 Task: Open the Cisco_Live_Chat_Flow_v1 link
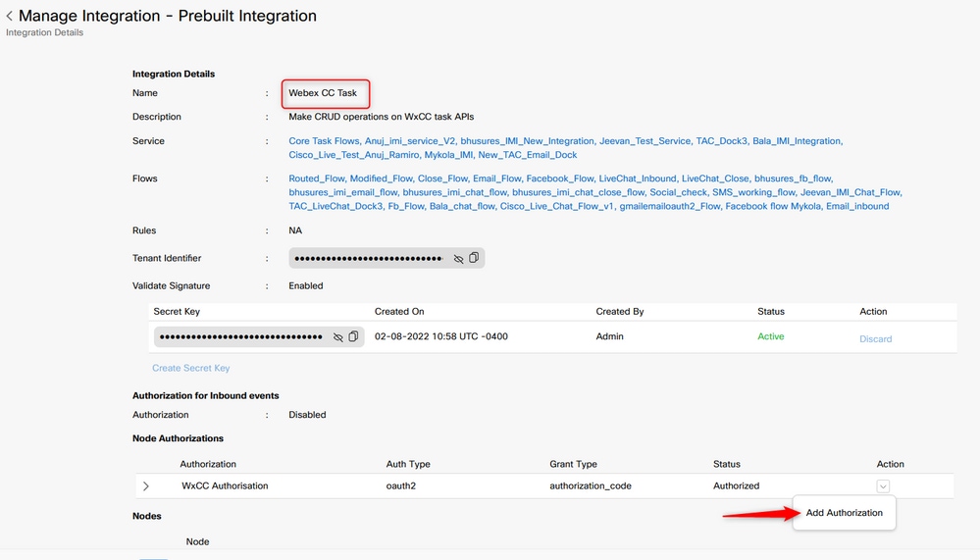557,206
